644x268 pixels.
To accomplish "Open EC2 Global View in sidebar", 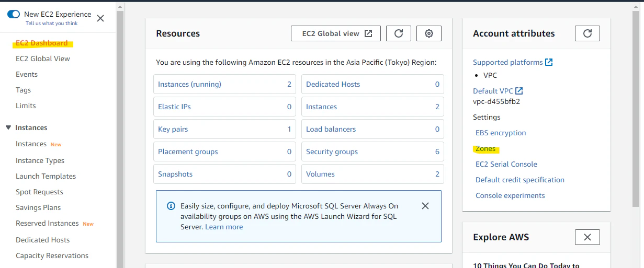I will coord(43,59).
